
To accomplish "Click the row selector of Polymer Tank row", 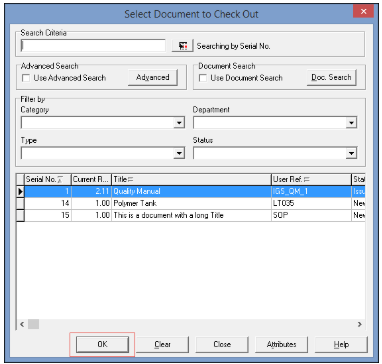I will (21, 203).
